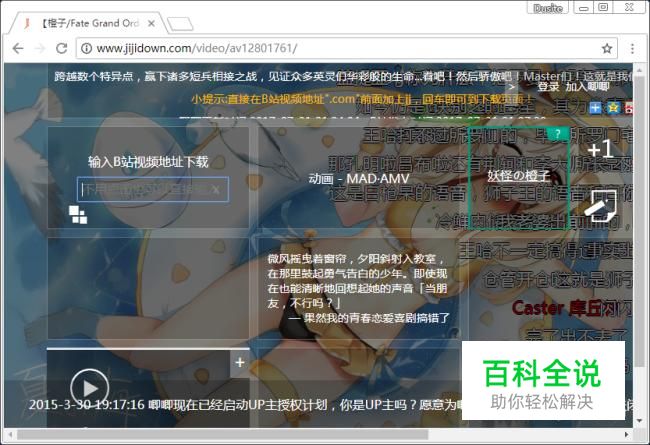Bookmark this page with the star icon

[607, 49]
